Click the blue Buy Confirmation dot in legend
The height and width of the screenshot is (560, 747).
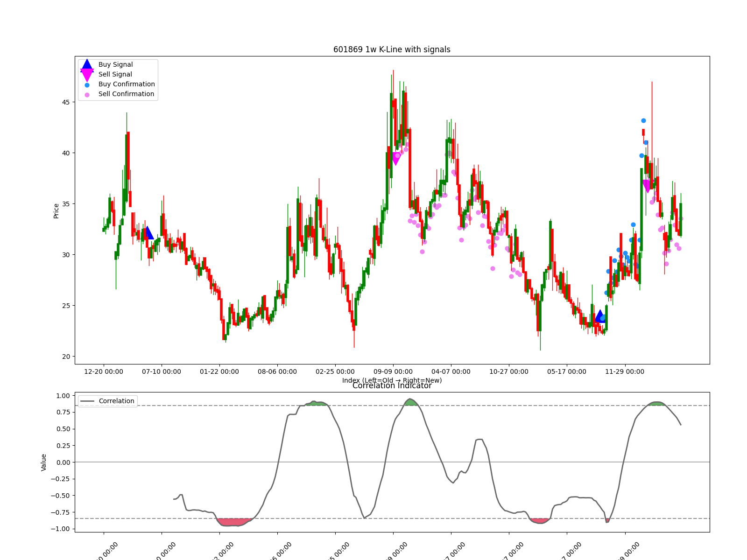pos(87,85)
